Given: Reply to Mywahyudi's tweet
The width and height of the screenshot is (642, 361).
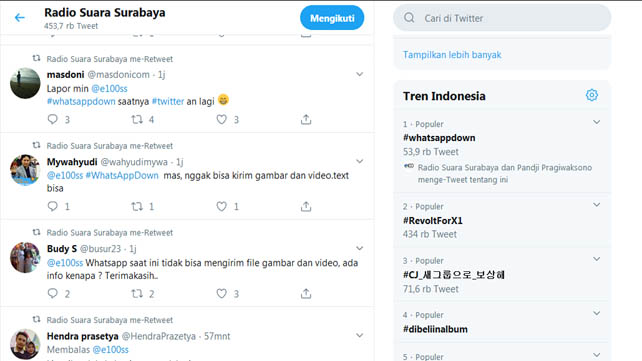Looking at the screenshot, I should point(52,206).
